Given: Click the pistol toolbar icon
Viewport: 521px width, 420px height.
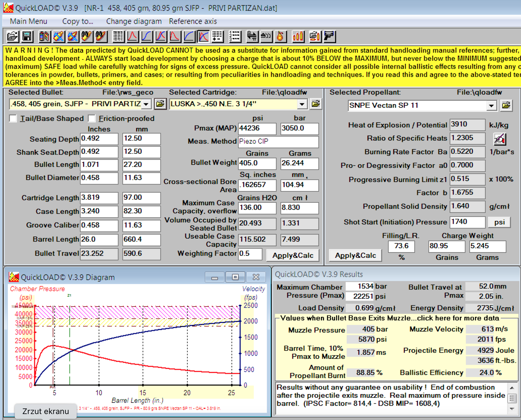Looking at the screenshot, I should click(329, 36).
